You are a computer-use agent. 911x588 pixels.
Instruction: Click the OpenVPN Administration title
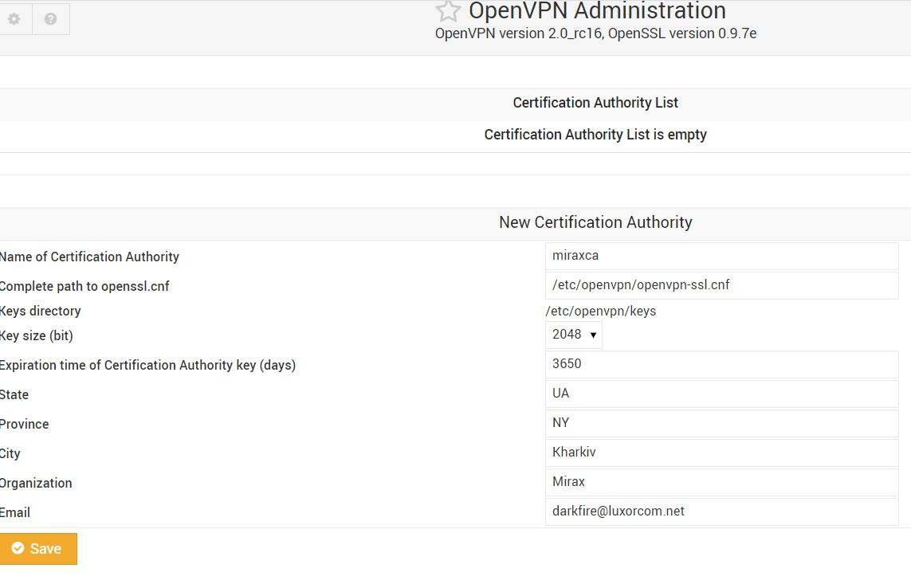(x=597, y=11)
